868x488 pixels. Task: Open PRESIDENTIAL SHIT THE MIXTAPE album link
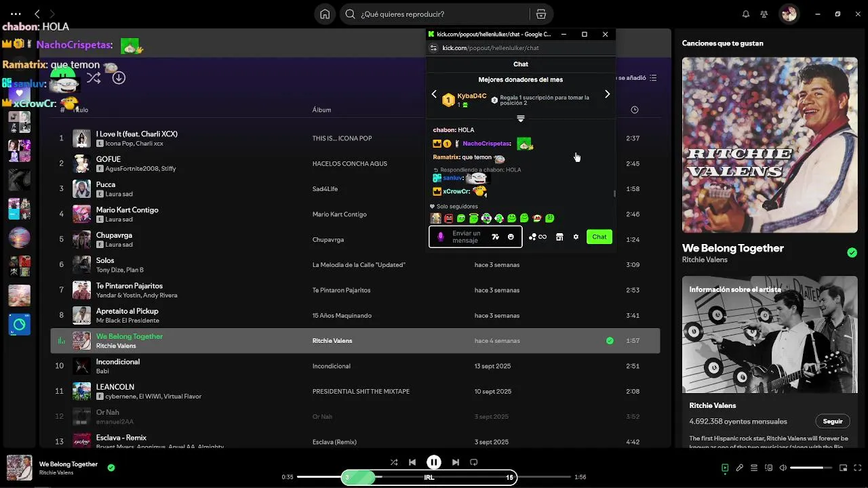(361, 391)
